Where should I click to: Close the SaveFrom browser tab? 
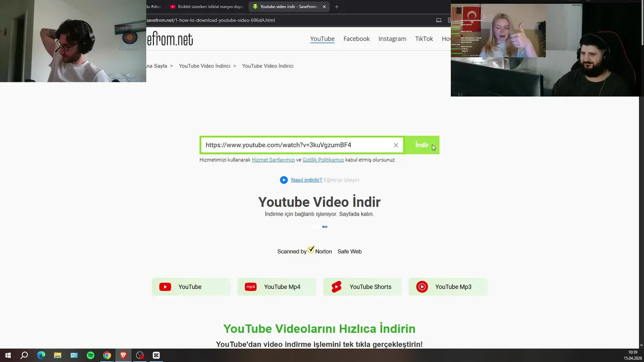pyautogui.click(x=325, y=7)
